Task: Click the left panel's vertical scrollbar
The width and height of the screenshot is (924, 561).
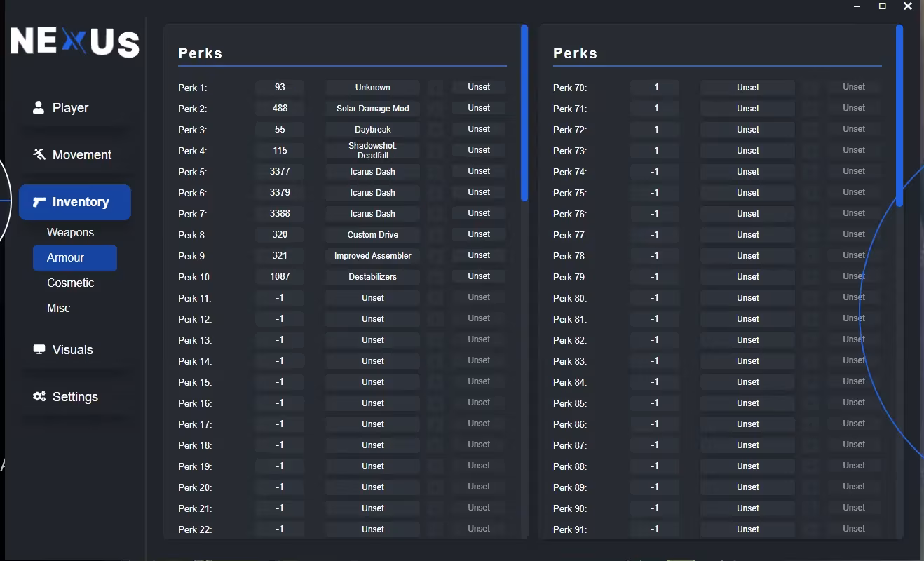Action: tap(524, 113)
